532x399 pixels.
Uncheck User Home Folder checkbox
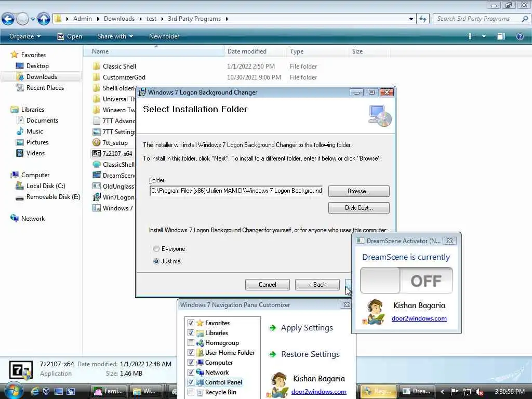pos(191,353)
